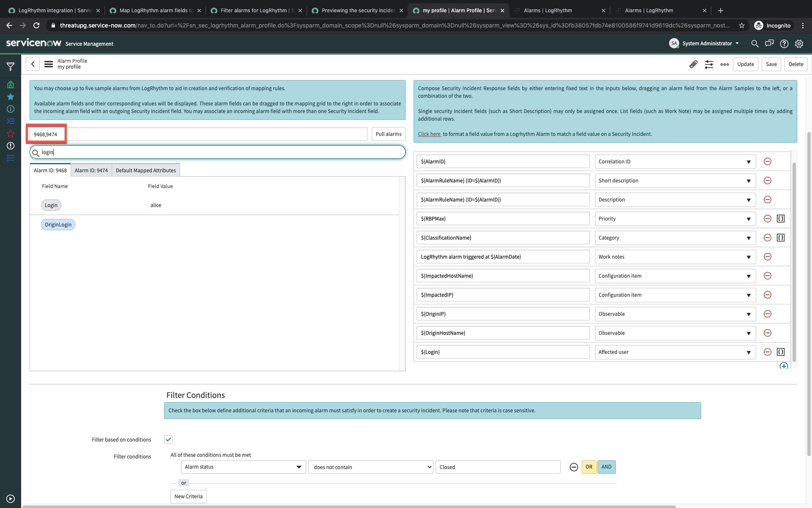Go back using the form back arrow

(33, 64)
